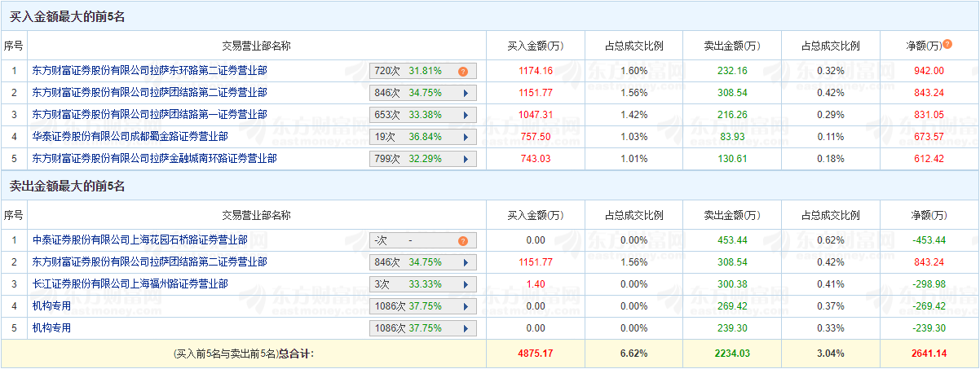Click the orange help icon beside 净额(万) header
Screen dimensions: 980x369
pyautogui.click(x=947, y=44)
